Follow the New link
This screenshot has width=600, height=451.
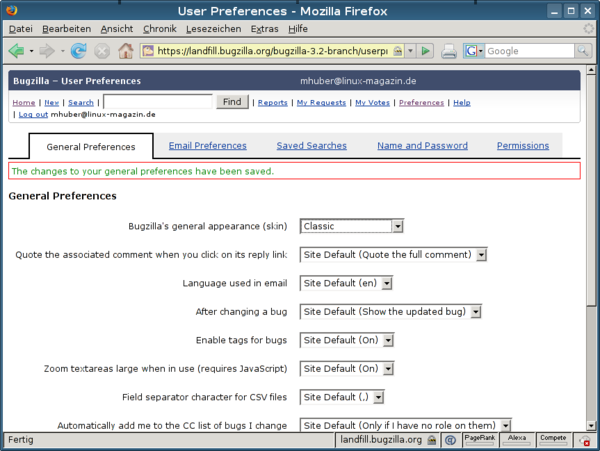pos(52,103)
